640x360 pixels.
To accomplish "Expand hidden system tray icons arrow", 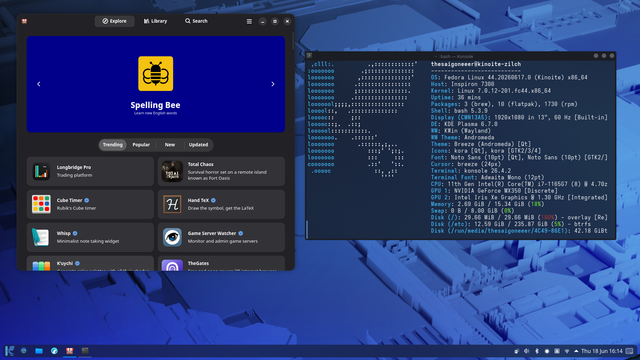I will [576, 351].
